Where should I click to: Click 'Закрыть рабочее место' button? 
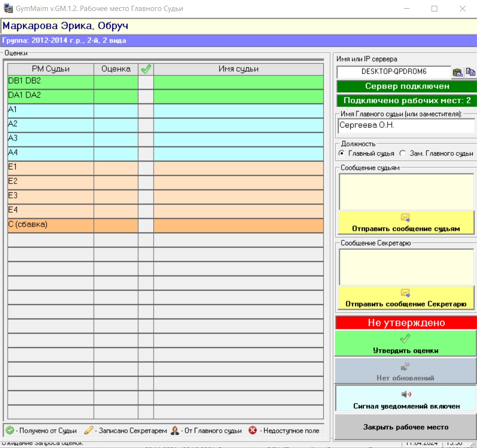coord(406,427)
